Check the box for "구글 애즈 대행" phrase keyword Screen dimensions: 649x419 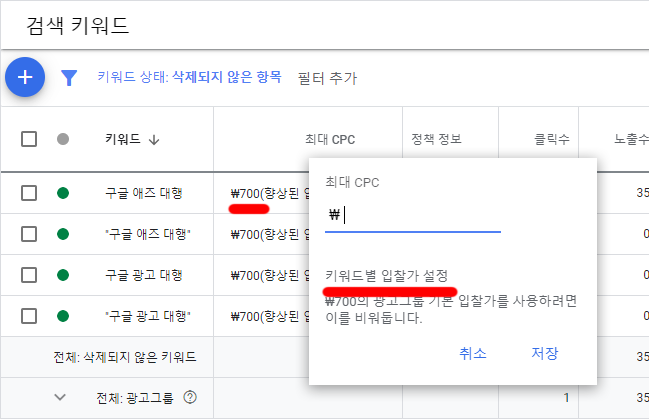(x=29, y=234)
